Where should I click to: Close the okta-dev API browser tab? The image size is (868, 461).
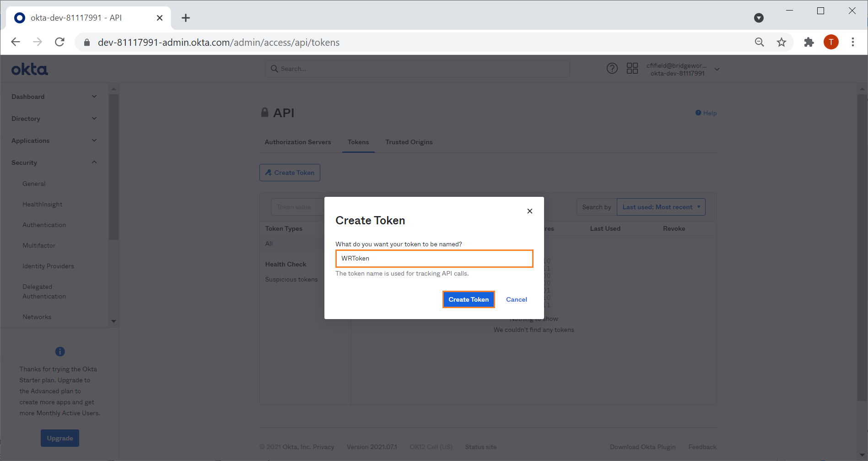[160, 18]
